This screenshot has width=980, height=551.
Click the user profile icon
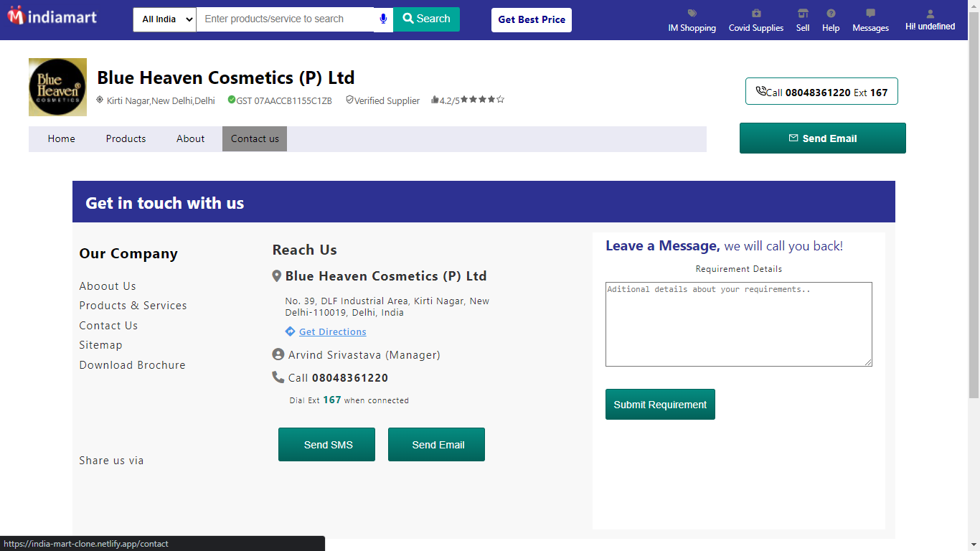point(930,14)
